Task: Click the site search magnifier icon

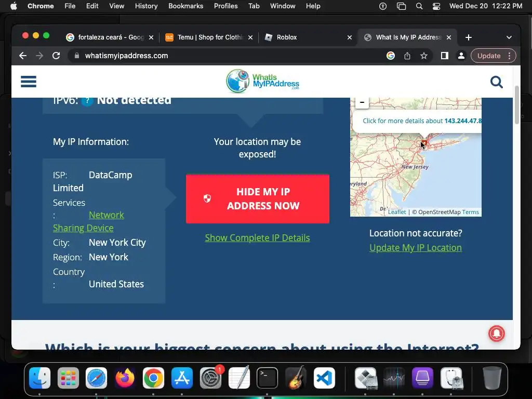Action: pos(496,82)
